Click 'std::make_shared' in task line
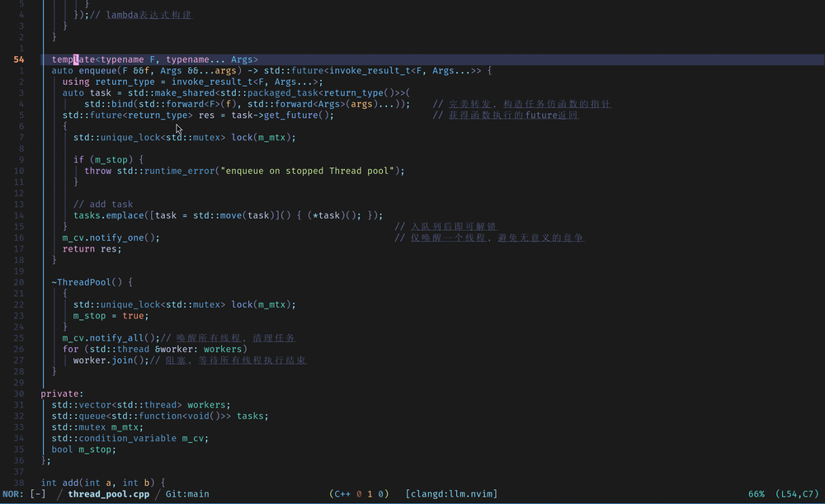 click(x=171, y=92)
